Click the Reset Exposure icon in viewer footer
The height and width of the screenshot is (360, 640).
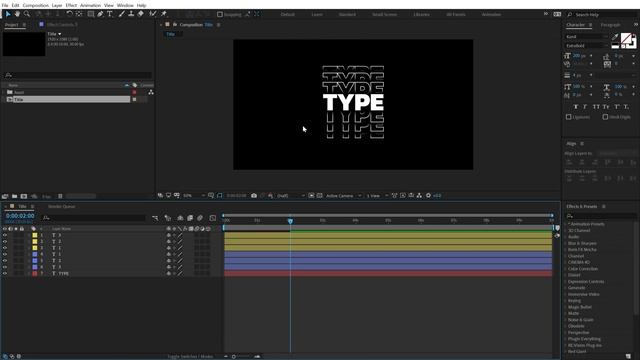coord(428,196)
